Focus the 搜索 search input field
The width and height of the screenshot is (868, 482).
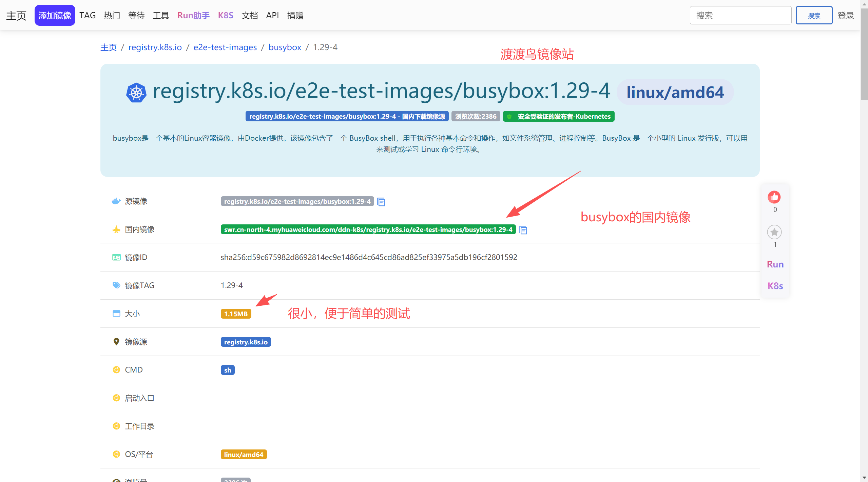(740, 16)
